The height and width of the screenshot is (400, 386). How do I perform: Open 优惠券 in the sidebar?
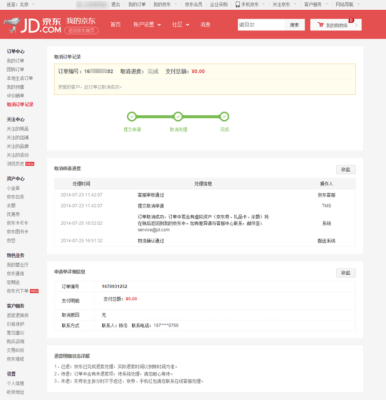tap(13, 214)
